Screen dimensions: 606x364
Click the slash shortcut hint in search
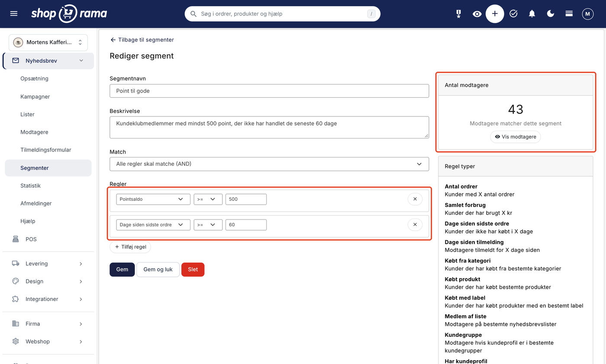pos(371,14)
